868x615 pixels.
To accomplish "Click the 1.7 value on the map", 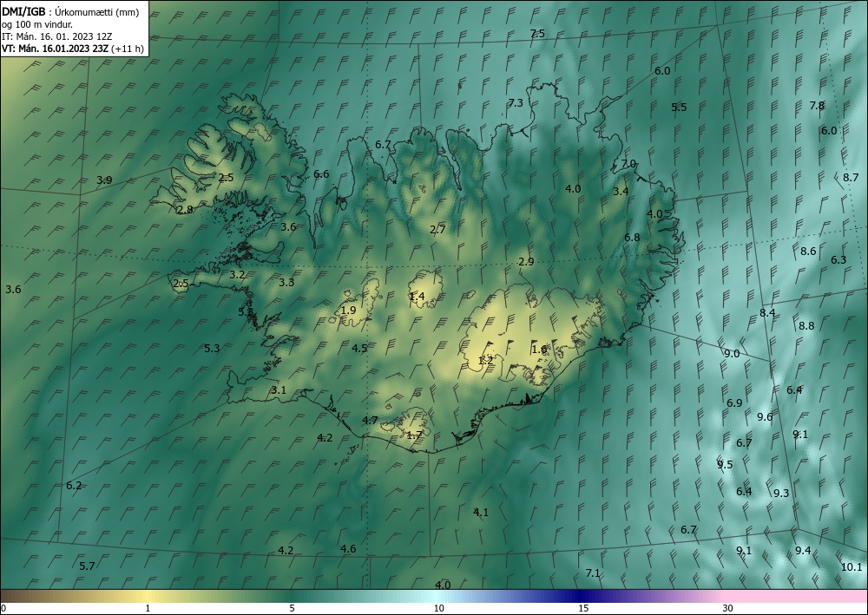I will click(415, 435).
